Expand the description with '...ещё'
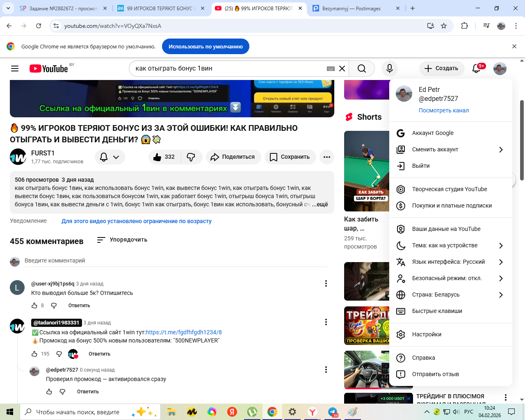525x420 pixels. (x=320, y=204)
